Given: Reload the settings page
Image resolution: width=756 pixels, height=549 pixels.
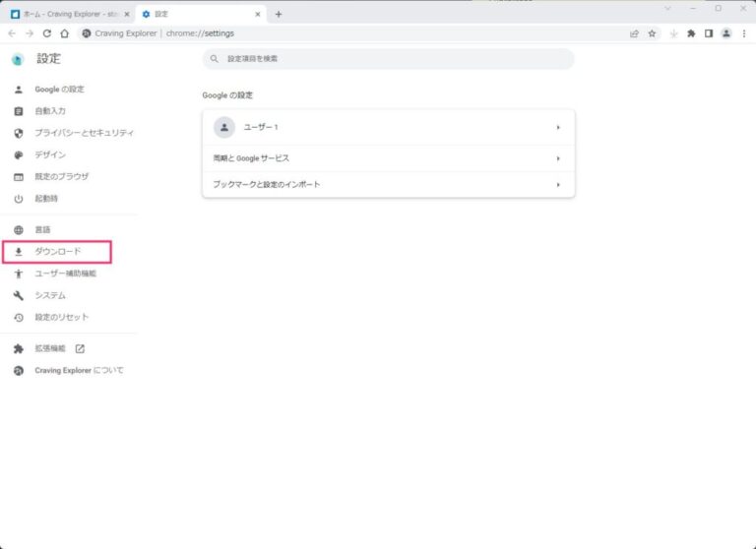Looking at the screenshot, I should click(46, 33).
